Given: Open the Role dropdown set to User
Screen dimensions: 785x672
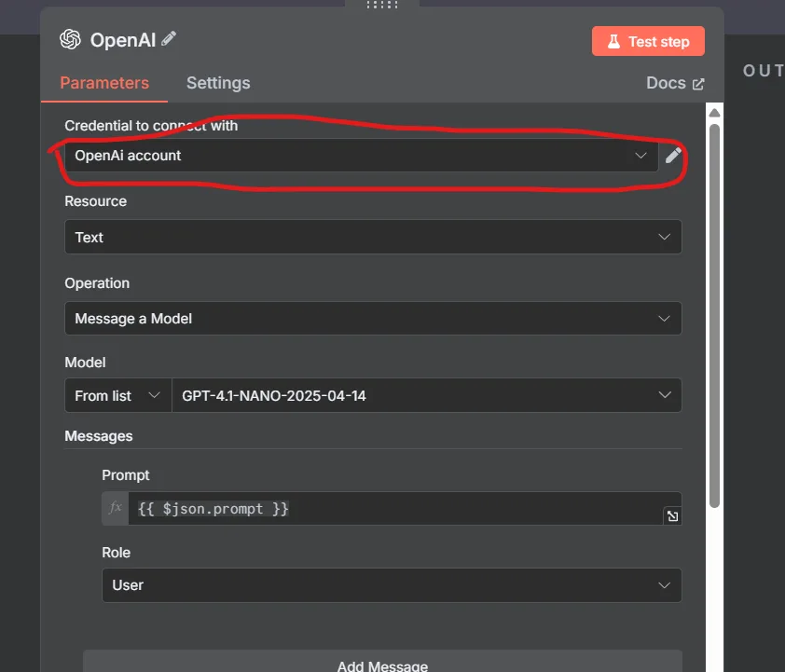Looking at the screenshot, I should pyautogui.click(x=392, y=585).
